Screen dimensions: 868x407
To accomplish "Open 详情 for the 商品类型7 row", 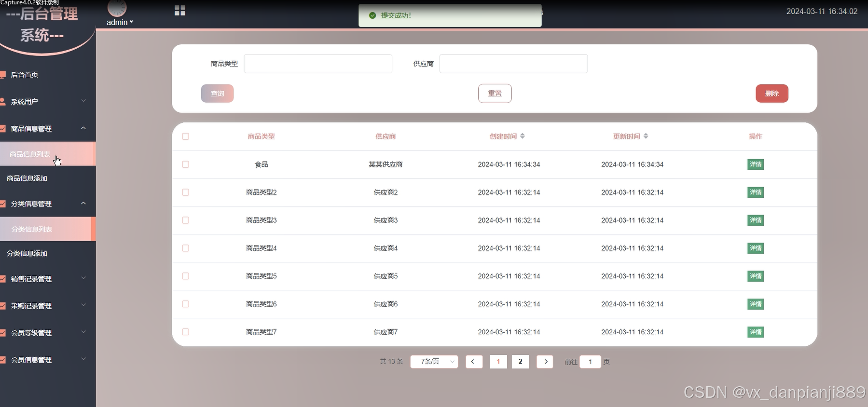I will click(x=756, y=332).
